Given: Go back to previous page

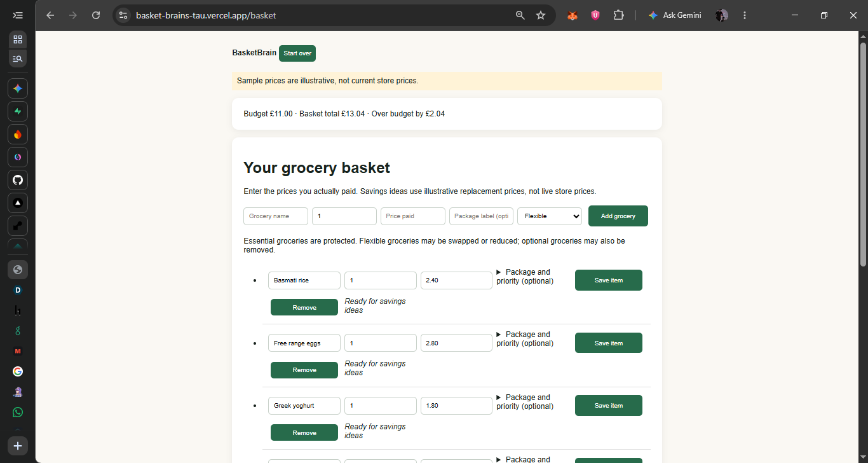Looking at the screenshot, I should pos(50,15).
